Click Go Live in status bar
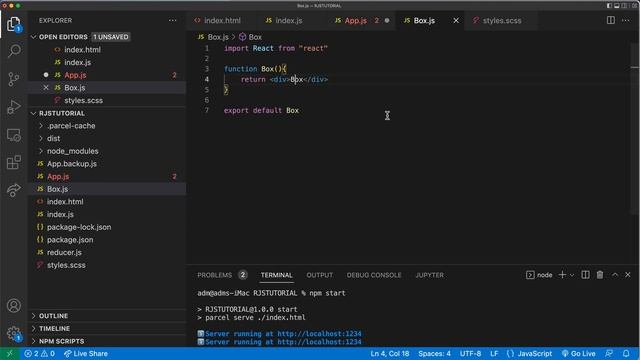The width and height of the screenshot is (640, 360). coord(578,354)
